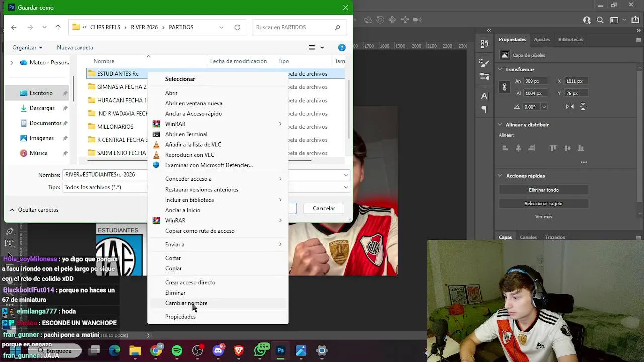Open Photoshop's search magnifier icon
This screenshot has width=644, height=362.
[x=600, y=20]
